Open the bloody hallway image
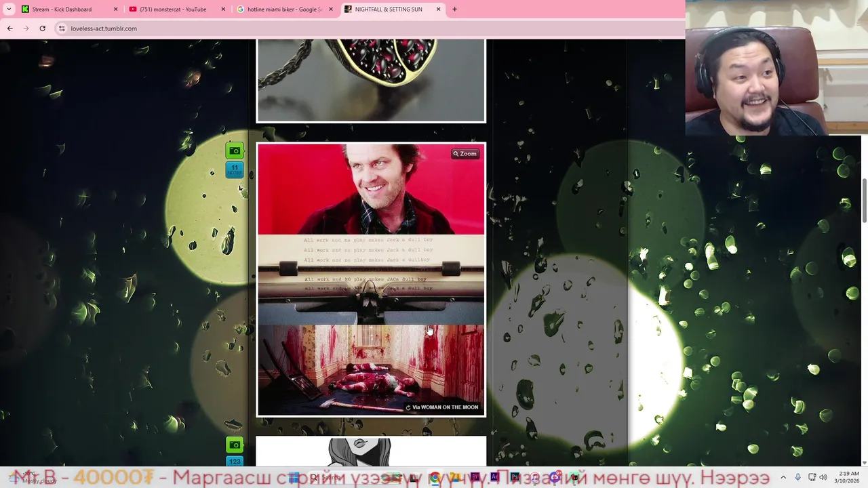Screen dimensions: 868x488 371,370
